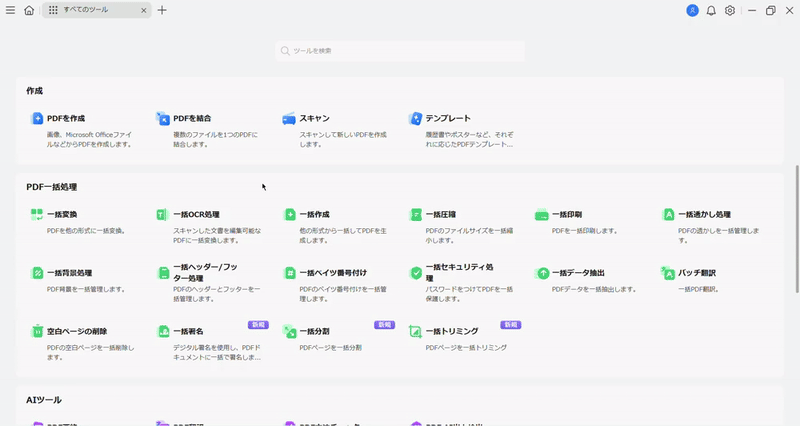Click the 新規 badge on 一括署名
This screenshot has height=426, width=800.
(258, 325)
